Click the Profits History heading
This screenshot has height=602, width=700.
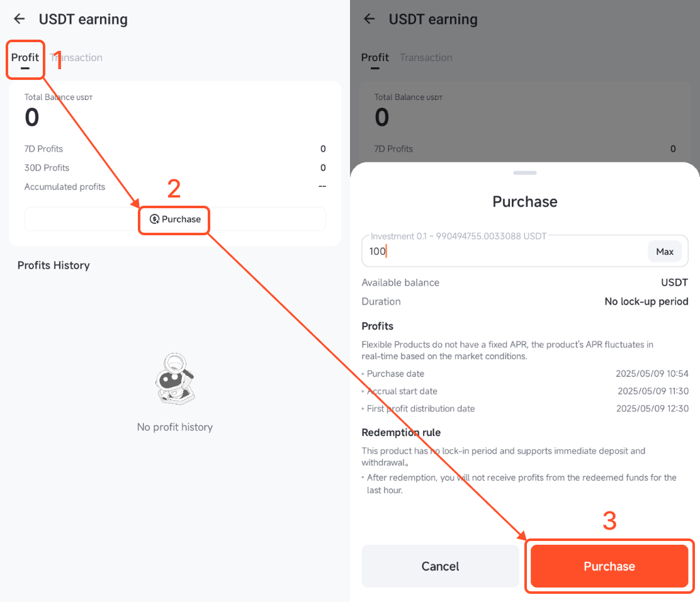coord(54,265)
